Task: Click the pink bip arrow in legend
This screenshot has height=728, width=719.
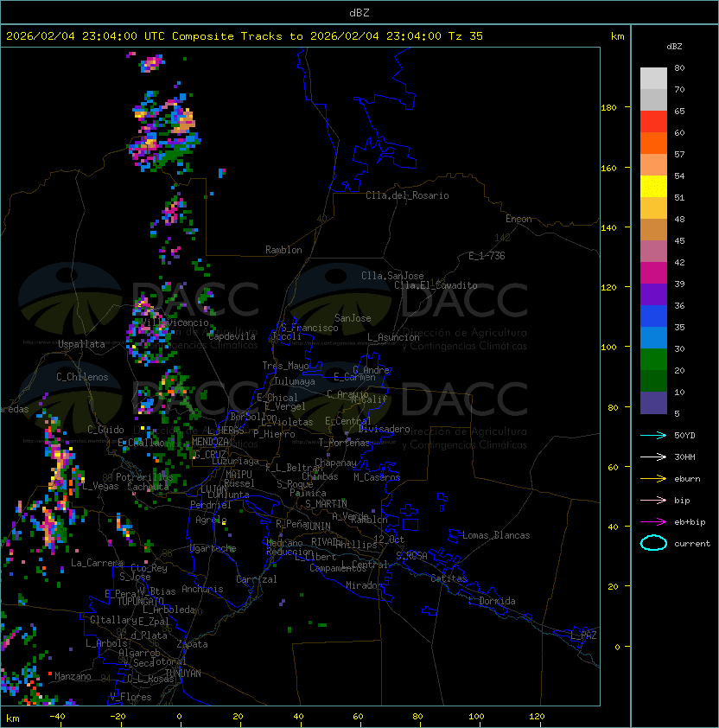Action: [x=653, y=500]
